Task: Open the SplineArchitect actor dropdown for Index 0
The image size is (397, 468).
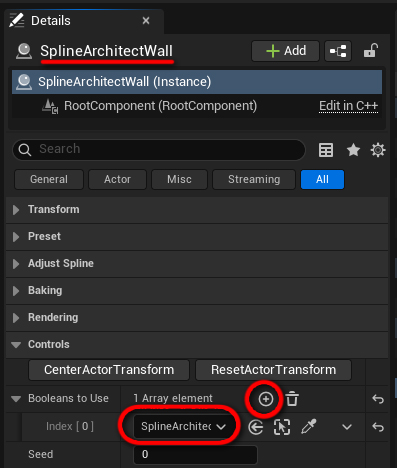Action: pos(183,426)
